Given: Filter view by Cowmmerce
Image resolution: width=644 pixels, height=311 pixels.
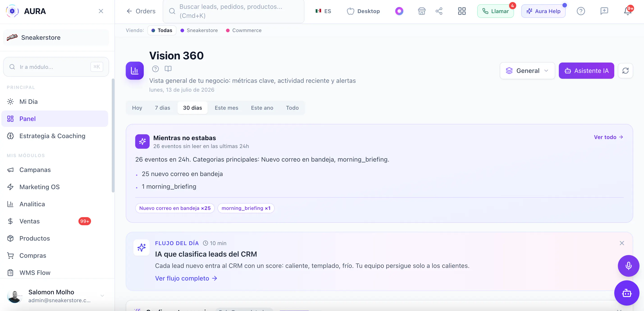Looking at the screenshot, I should pyautogui.click(x=244, y=30).
